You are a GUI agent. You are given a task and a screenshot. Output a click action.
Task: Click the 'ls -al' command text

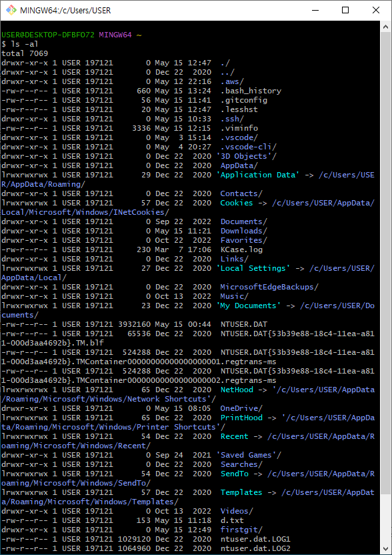(x=25, y=44)
